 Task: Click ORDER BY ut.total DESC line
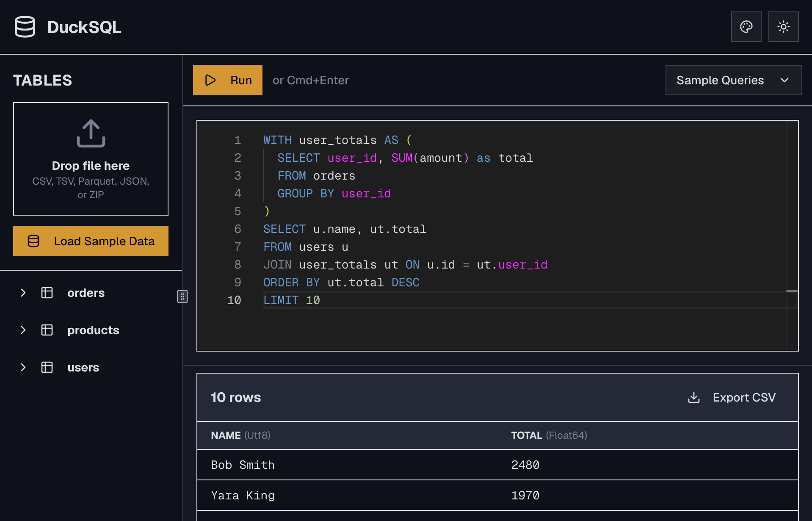(x=341, y=283)
